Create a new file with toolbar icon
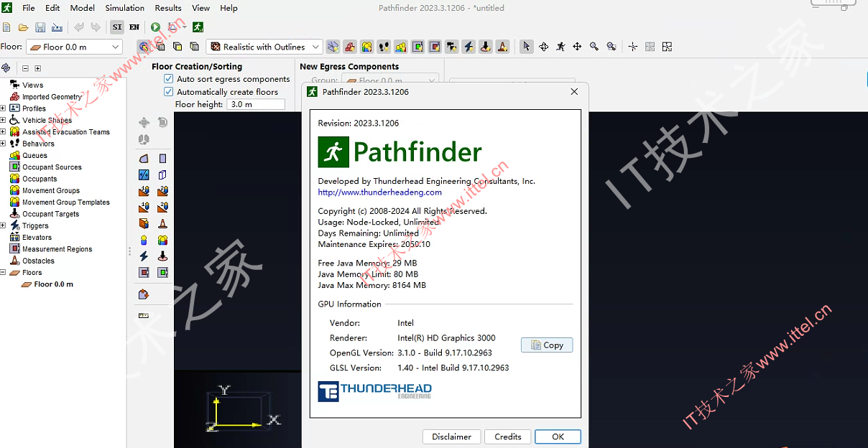Image resolution: width=868 pixels, height=448 pixels. (7, 27)
